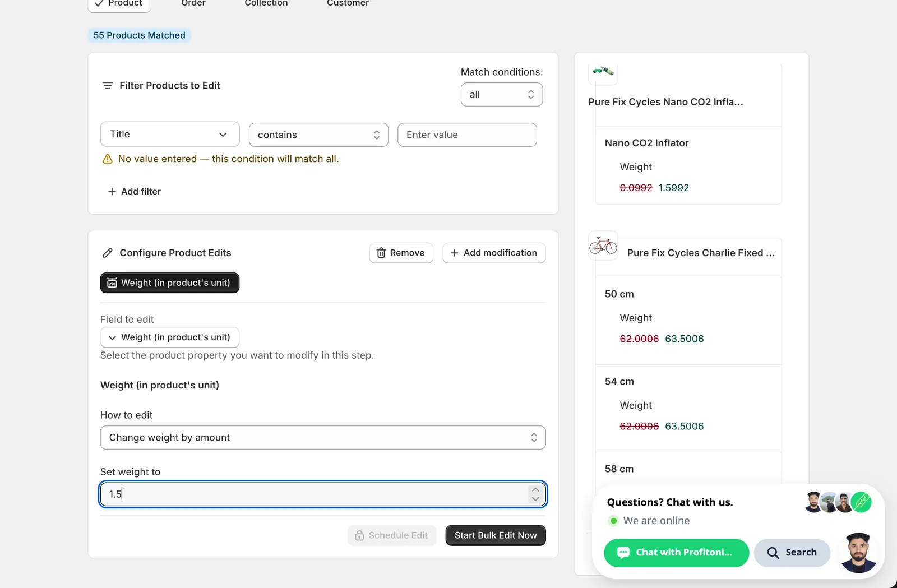This screenshot has width=897, height=588.
Task: Click the new weight value 1.5992
Action: tap(674, 188)
